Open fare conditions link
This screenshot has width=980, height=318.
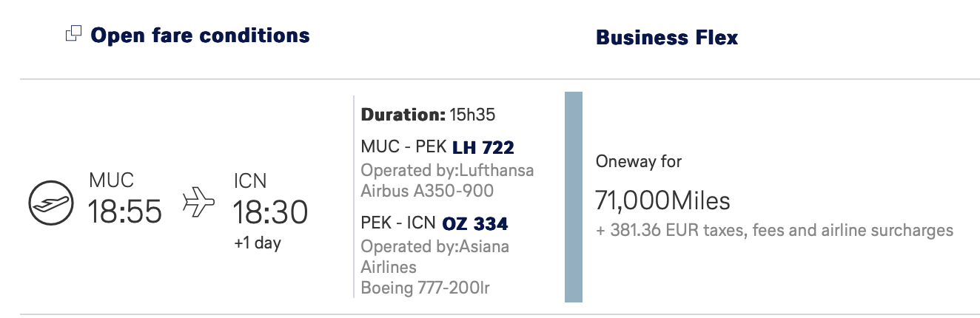pos(200,35)
